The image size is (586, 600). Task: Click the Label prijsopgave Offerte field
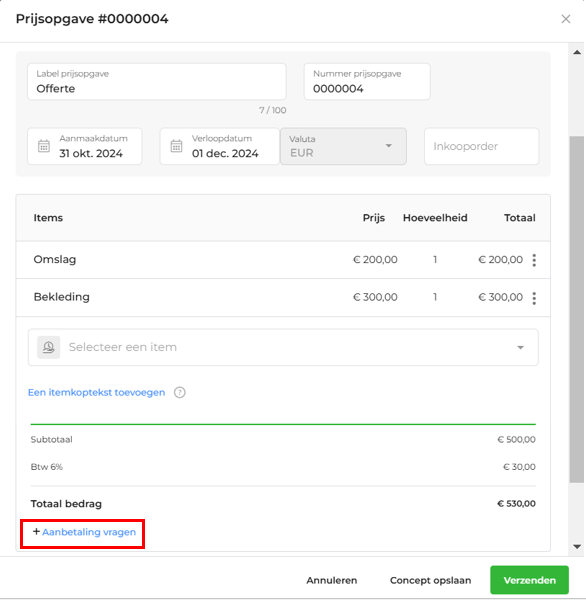[157, 82]
